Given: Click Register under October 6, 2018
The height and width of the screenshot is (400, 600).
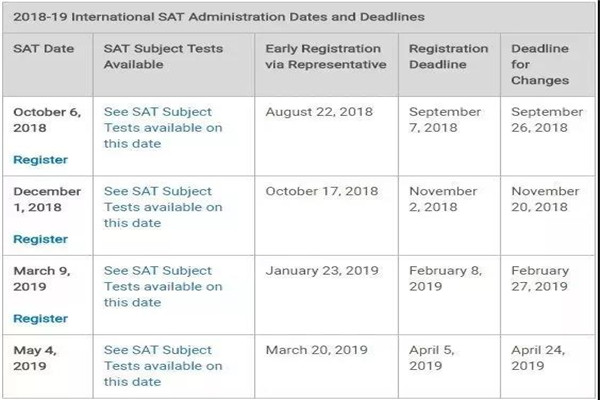Looking at the screenshot, I should coord(41,160).
